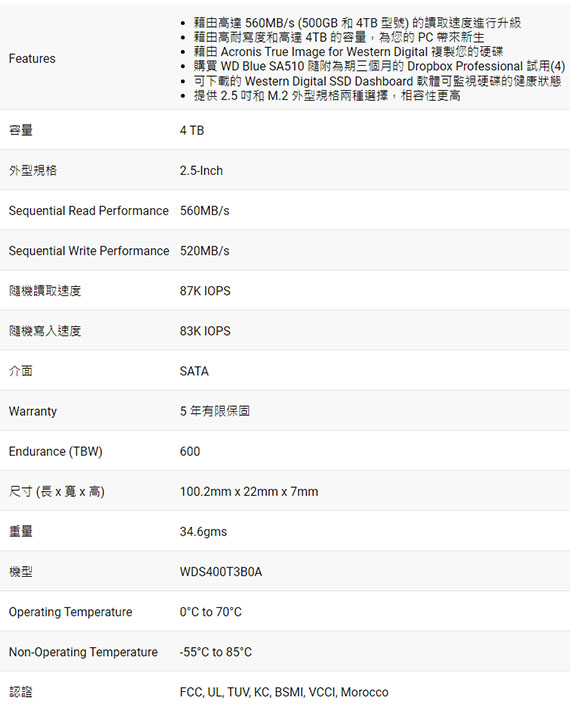Click the 容量 label
Screen dimensions: 570x704
pos(21,130)
